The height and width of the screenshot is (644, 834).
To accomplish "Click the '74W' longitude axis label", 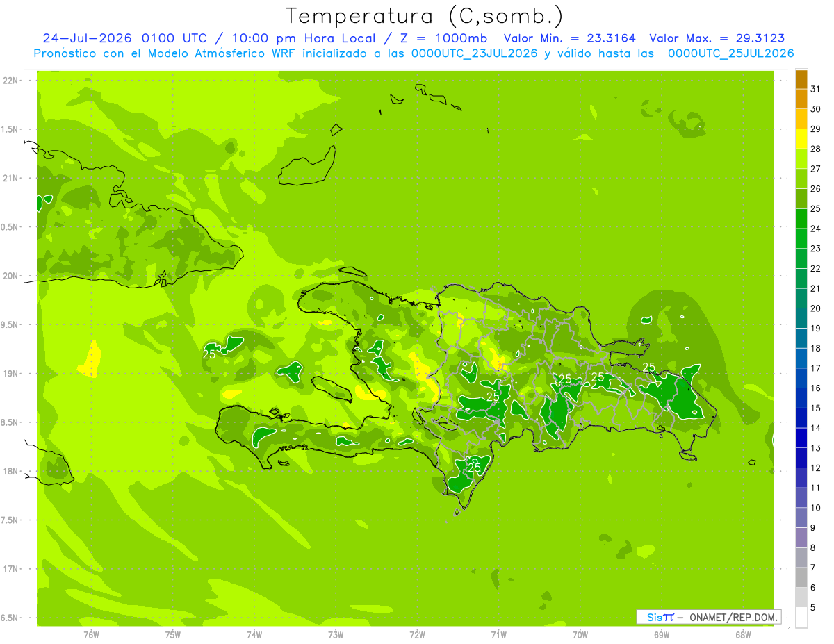I will point(254,634).
